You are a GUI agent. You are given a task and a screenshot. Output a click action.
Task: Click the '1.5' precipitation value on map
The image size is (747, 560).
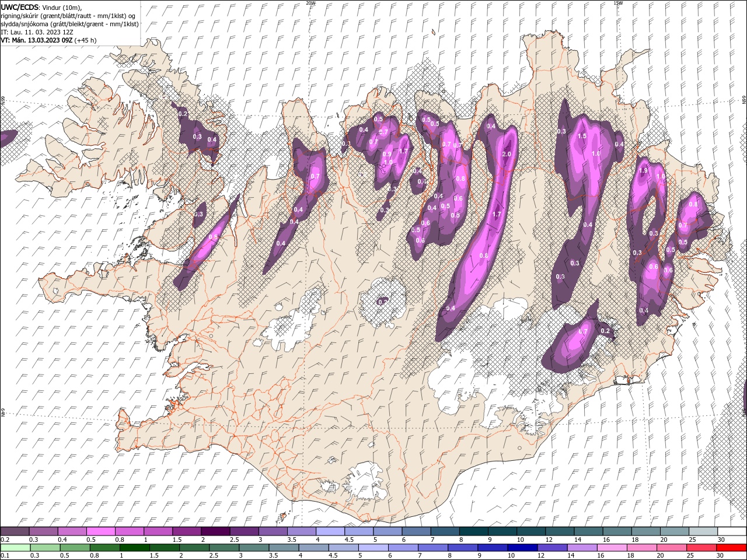point(582,136)
